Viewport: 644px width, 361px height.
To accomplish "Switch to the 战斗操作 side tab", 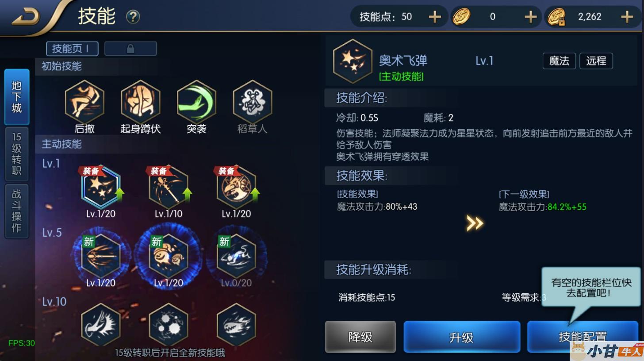I will point(17,211).
